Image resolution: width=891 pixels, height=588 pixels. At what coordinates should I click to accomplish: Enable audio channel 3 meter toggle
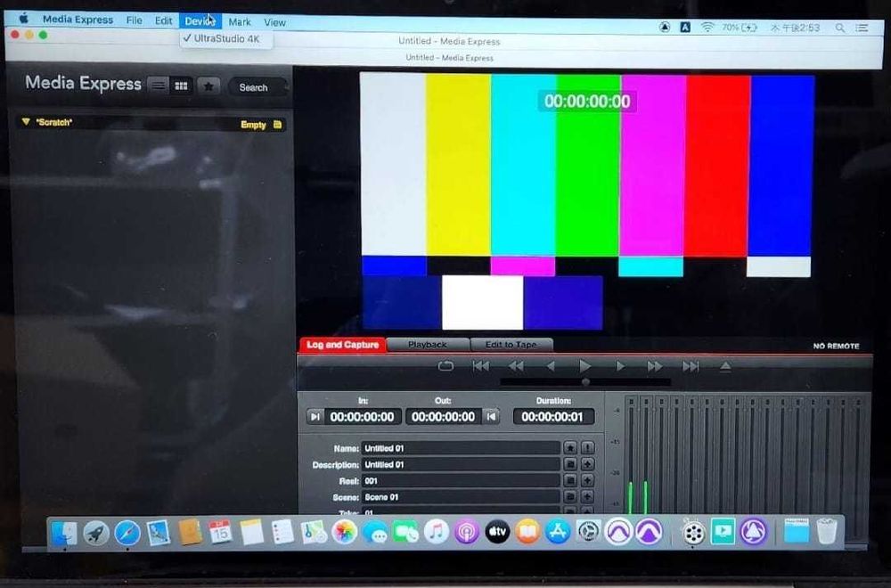pyautogui.click(x=661, y=402)
